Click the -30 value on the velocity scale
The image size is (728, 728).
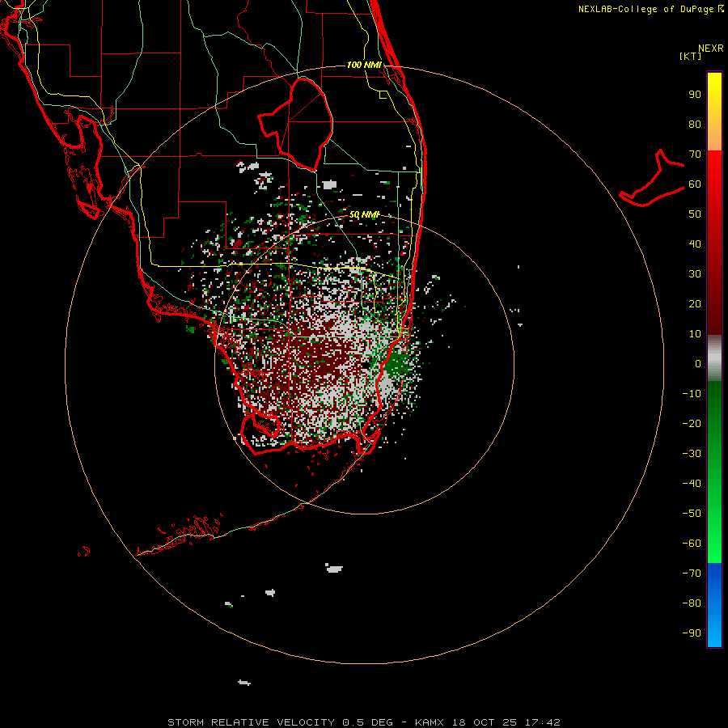point(692,454)
